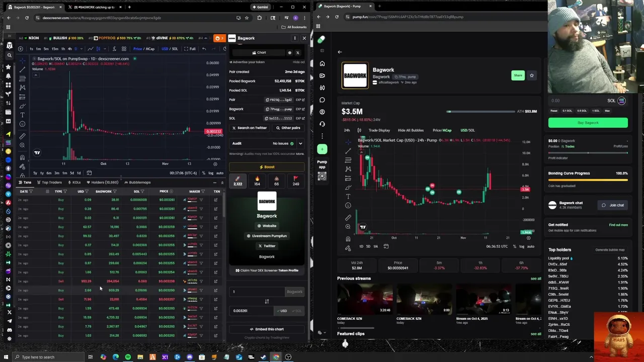Screen dimensions: 644x362
Task: Open the swap arrows between converter fields
Action: point(267,301)
